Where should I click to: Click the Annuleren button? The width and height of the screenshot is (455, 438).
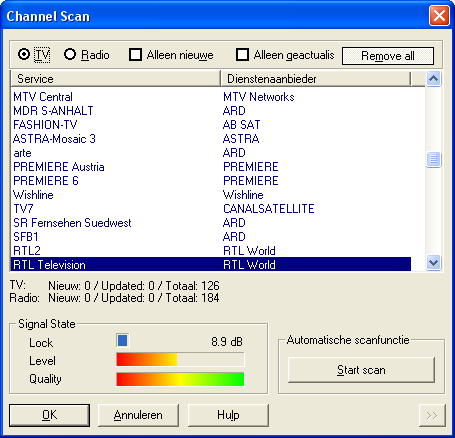(138, 415)
